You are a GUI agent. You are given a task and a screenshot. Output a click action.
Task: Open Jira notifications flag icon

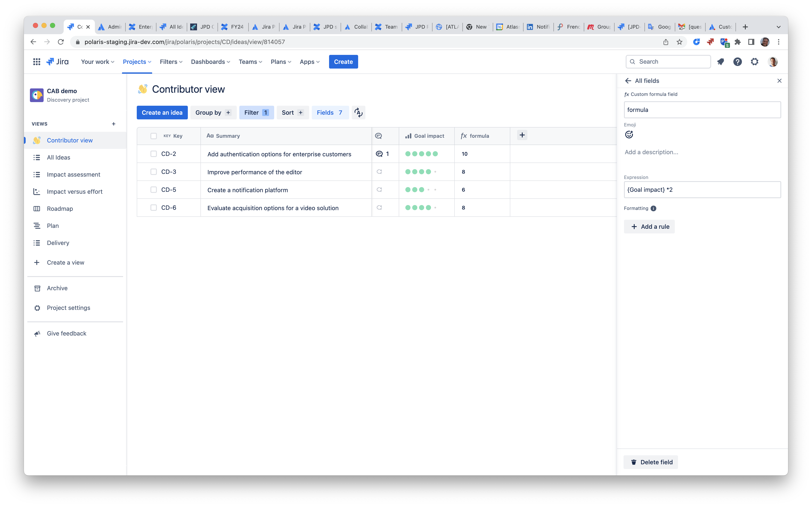721,62
